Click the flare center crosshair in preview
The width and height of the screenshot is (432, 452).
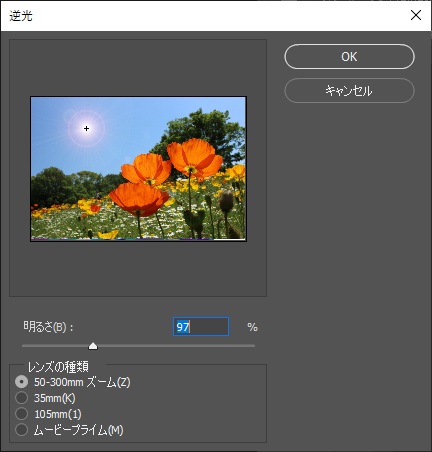pyautogui.click(x=87, y=128)
